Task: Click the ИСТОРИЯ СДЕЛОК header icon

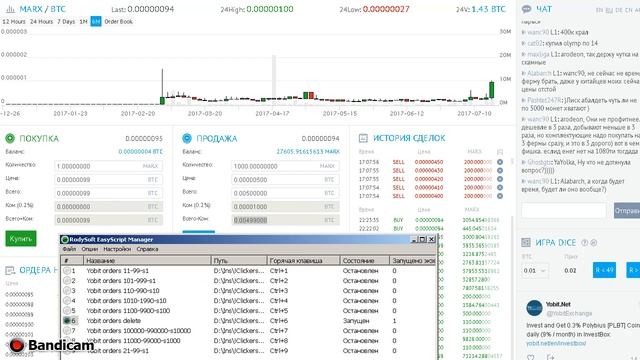Action: (363, 138)
